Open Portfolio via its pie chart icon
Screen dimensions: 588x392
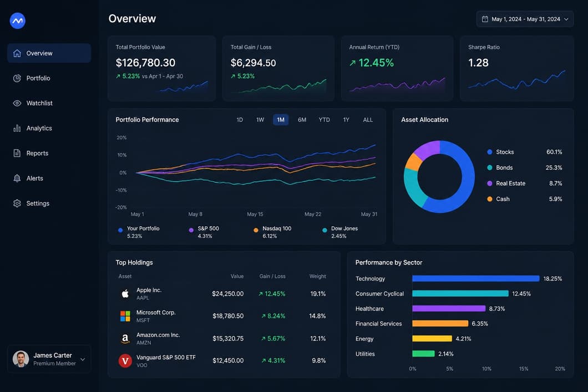(x=17, y=78)
